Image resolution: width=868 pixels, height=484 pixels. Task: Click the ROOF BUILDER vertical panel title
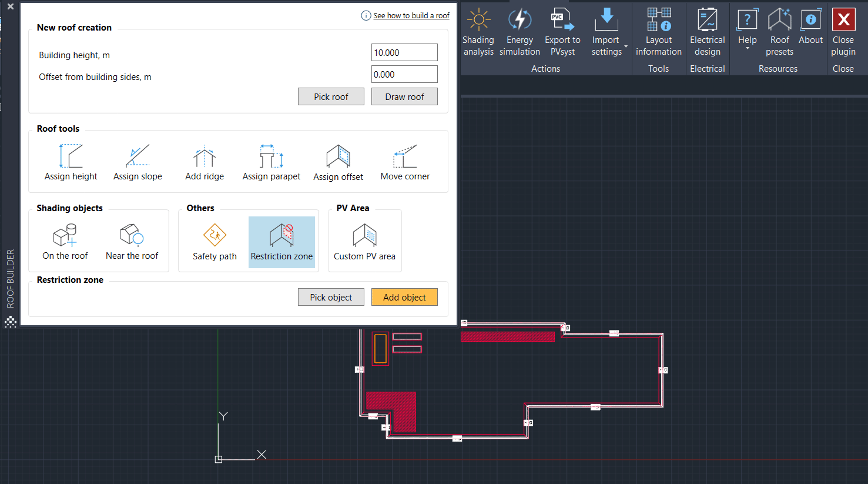(x=11, y=279)
